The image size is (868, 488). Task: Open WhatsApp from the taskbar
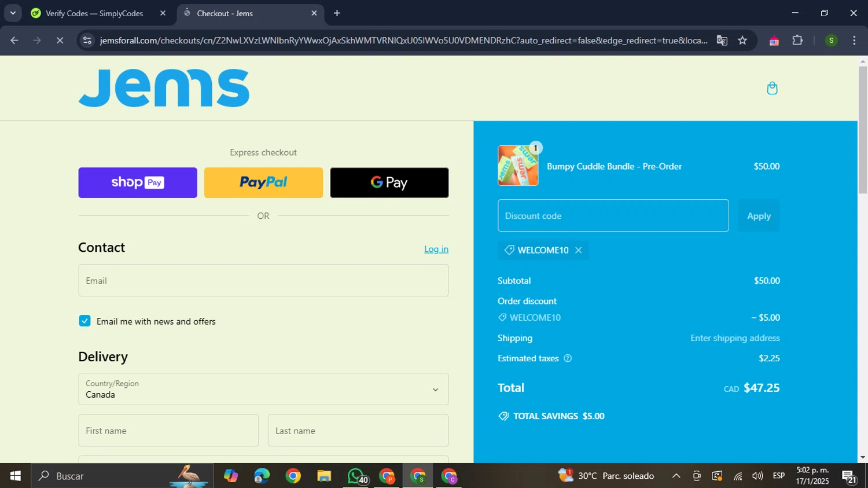click(x=356, y=476)
